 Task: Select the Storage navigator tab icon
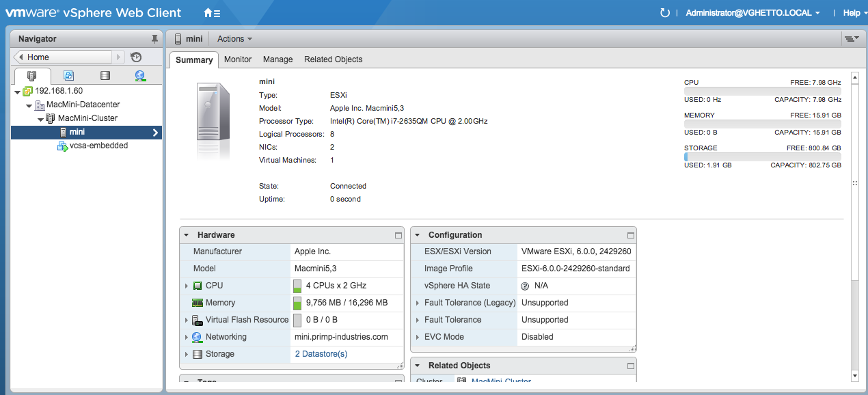tap(105, 76)
